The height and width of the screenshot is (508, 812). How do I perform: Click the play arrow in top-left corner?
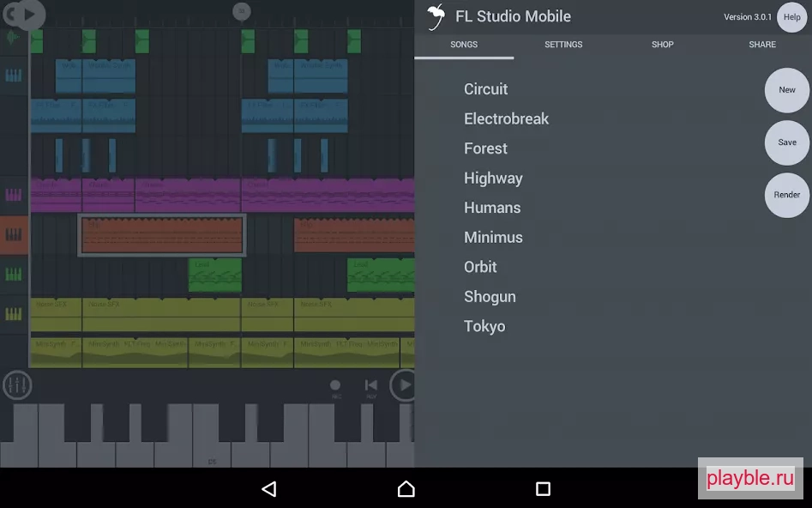[x=30, y=14]
